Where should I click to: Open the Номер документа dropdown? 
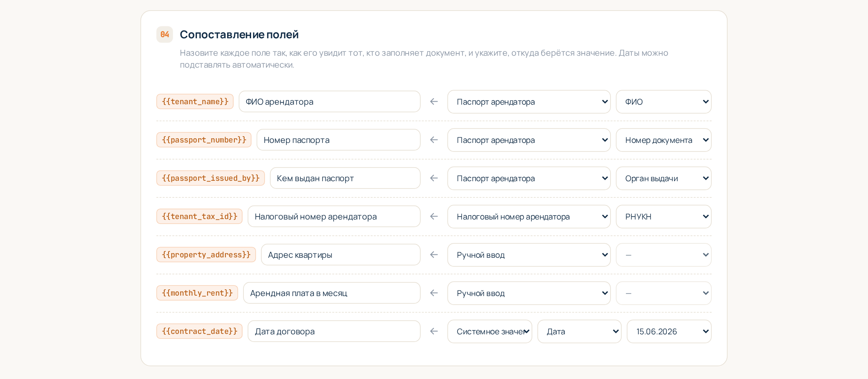(663, 140)
